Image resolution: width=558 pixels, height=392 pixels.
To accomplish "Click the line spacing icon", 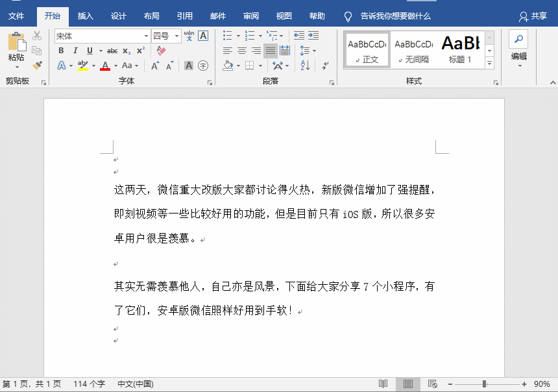I will point(304,51).
